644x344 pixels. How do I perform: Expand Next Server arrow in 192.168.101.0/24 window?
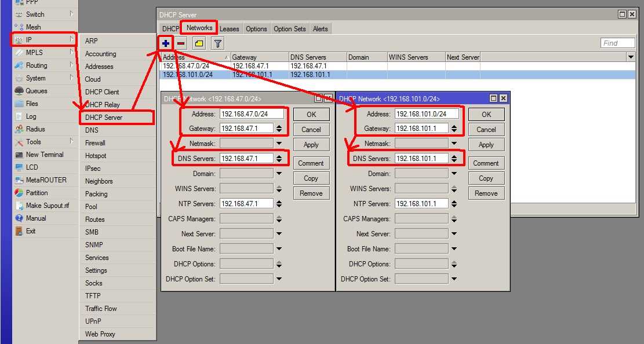point(454,234)
